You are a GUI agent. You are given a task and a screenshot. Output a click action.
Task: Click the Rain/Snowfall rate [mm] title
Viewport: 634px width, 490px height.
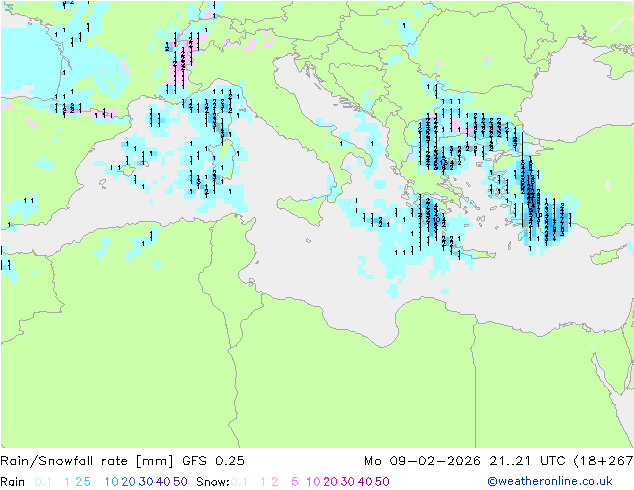pos(87,461)
